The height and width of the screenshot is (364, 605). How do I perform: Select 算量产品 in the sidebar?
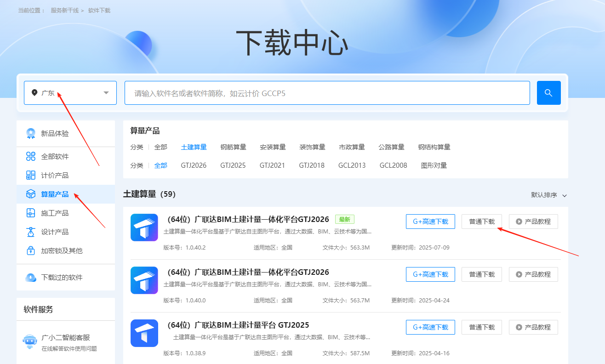point(66,194)
